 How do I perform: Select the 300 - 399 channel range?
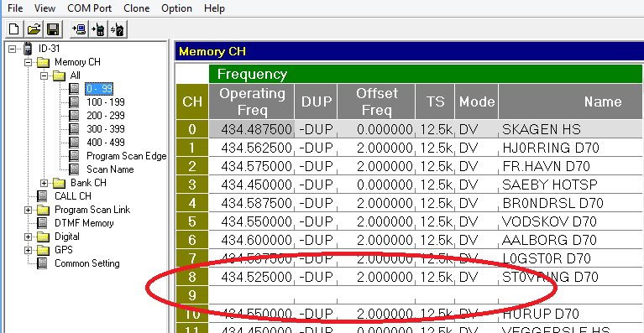coord(106,129)
